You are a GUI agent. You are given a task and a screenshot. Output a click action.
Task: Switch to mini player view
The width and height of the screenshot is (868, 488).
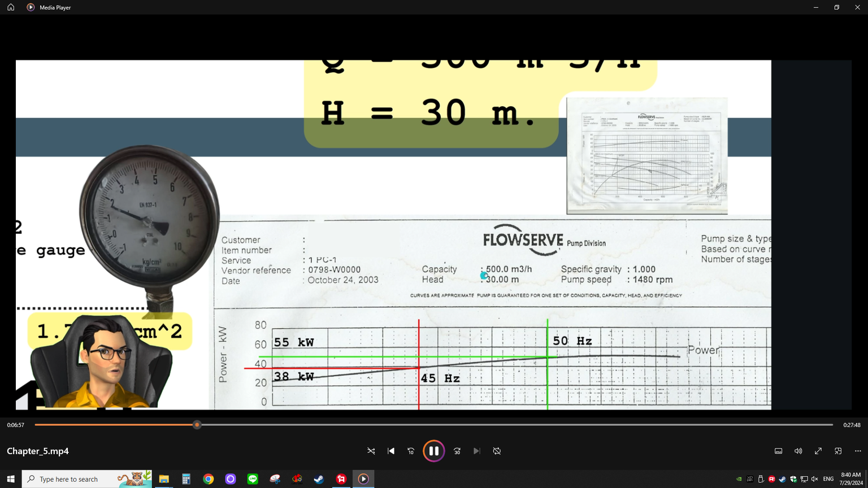tap(838, 451)
